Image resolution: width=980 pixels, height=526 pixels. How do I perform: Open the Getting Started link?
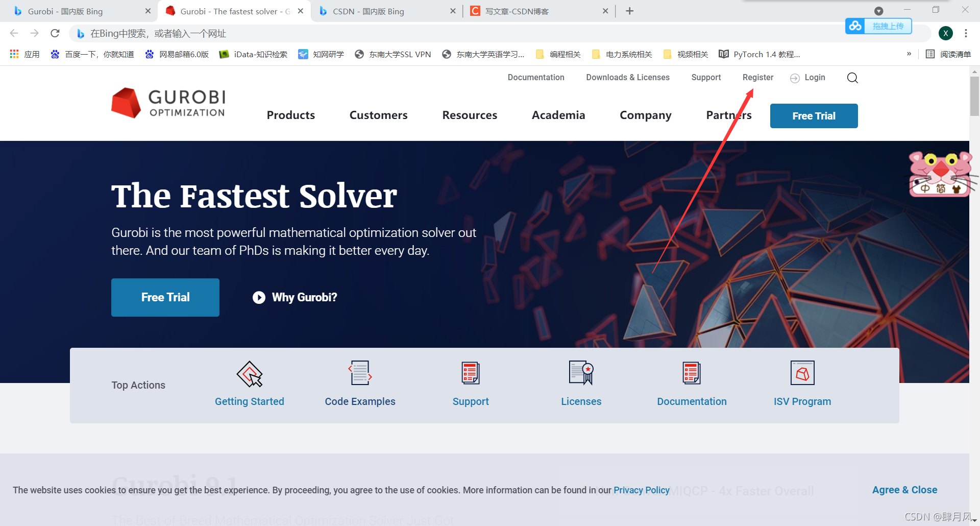[250, 401]
